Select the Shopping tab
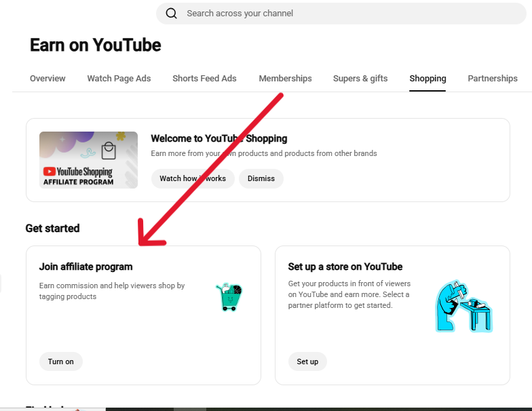This screenshot has height=411, width=532. coord(427,79)
